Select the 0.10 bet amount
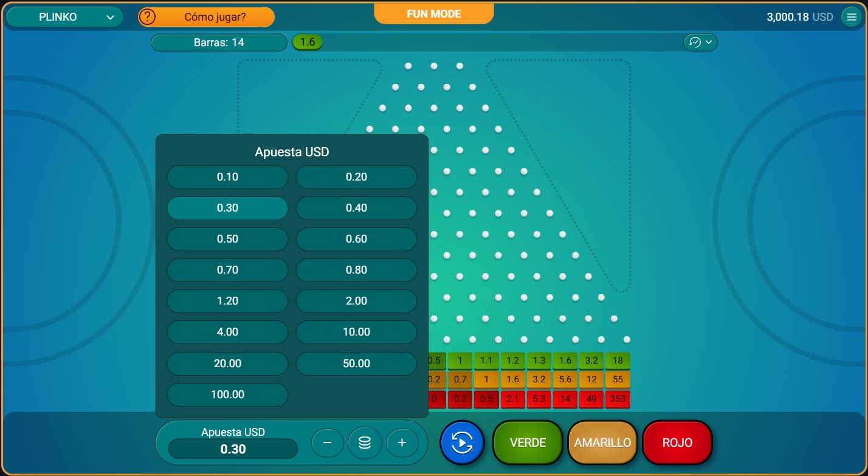Screen dimensions: 868x476 click(227, 177)
